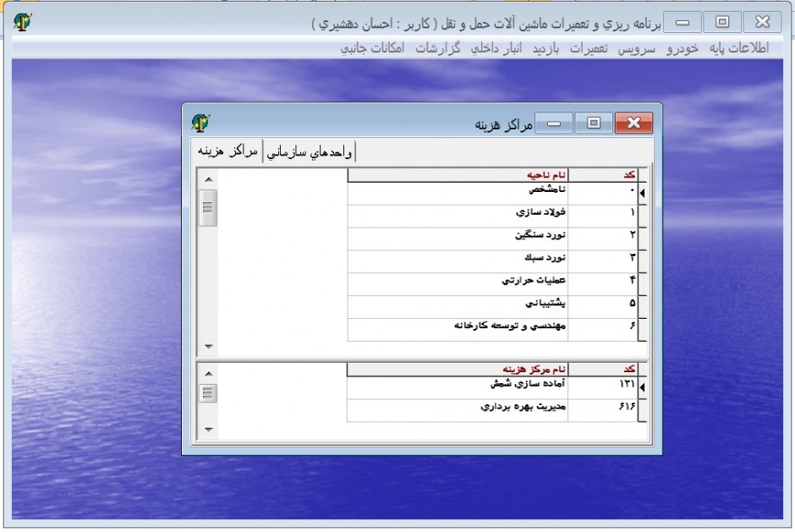Switch to the واحدهاي سازماني tab
The image size is (795, 532).
tap(310, 151)
